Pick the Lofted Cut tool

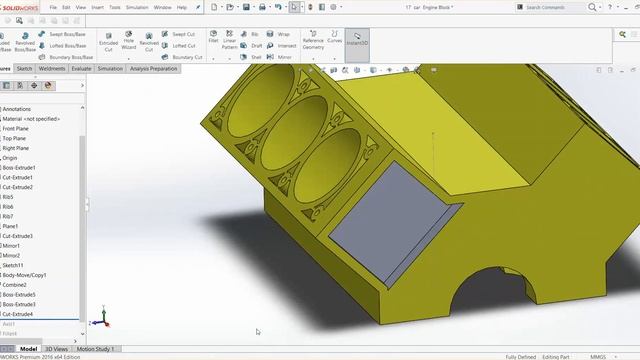tap(179, 46)
